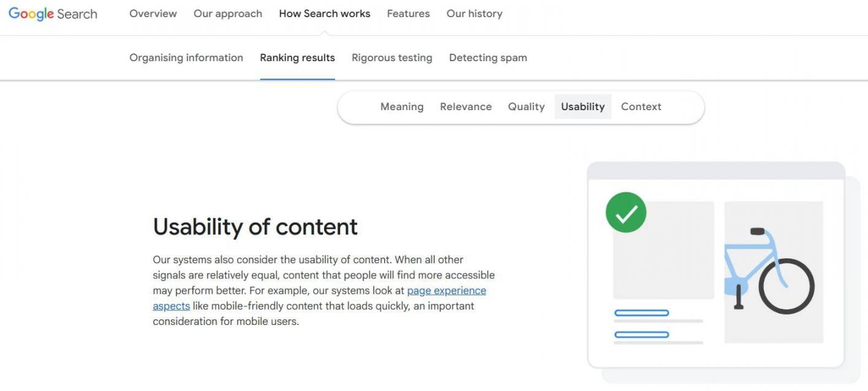868x391 pixels.
Task: Go to Our approach page
Action: pyautogui.click(x=228, y=13)
